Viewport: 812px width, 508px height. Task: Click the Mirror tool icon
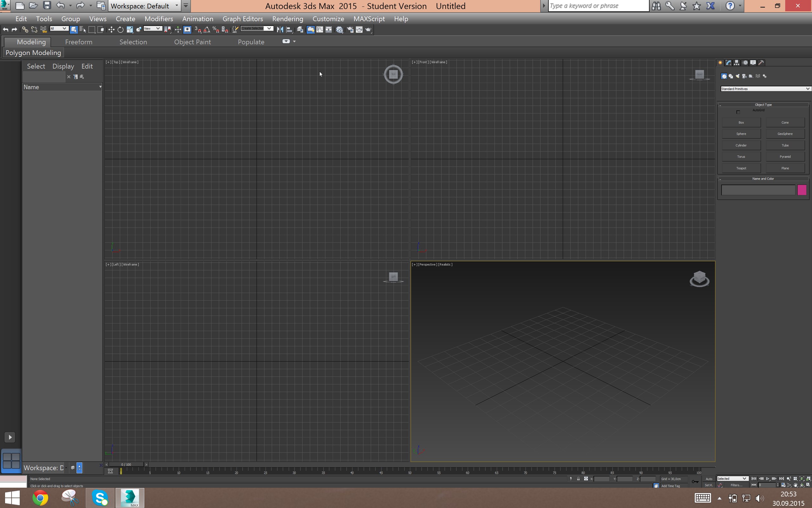click(x=280, y=30)
